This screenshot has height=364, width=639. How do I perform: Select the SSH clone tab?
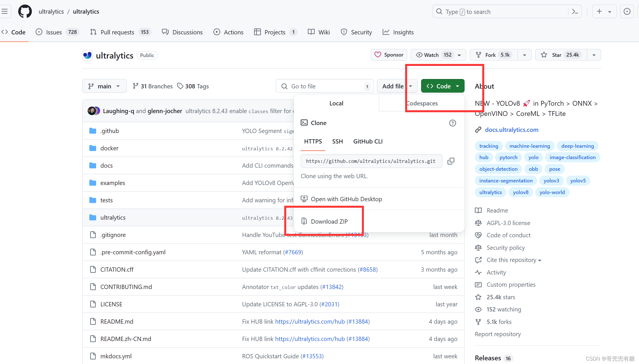coord(337,142)
